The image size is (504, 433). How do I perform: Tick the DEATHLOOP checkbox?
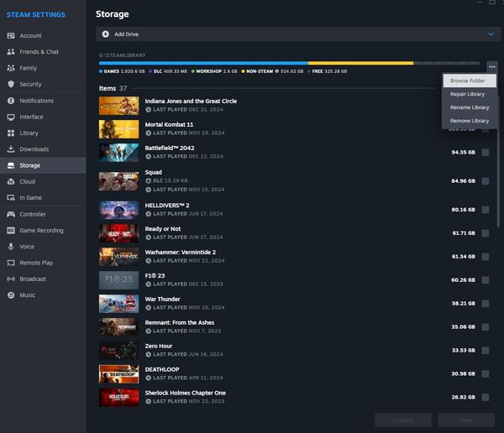pos(486,374)
